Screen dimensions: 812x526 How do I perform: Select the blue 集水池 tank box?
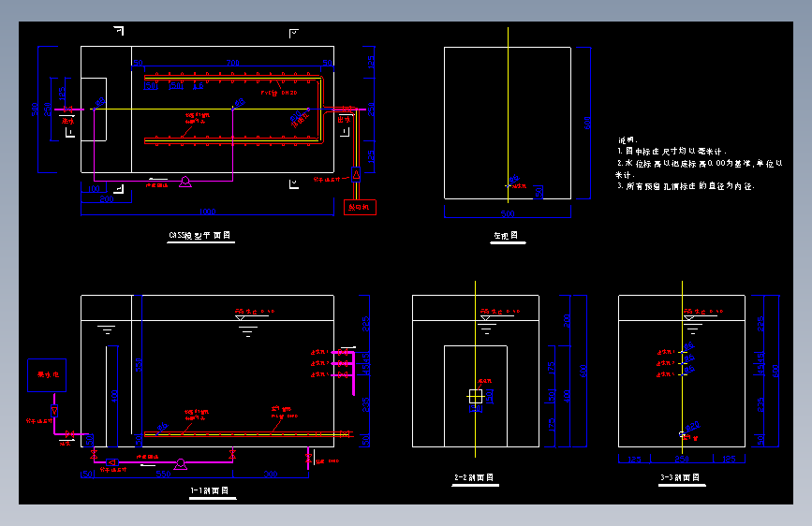[x=47, y=374]
